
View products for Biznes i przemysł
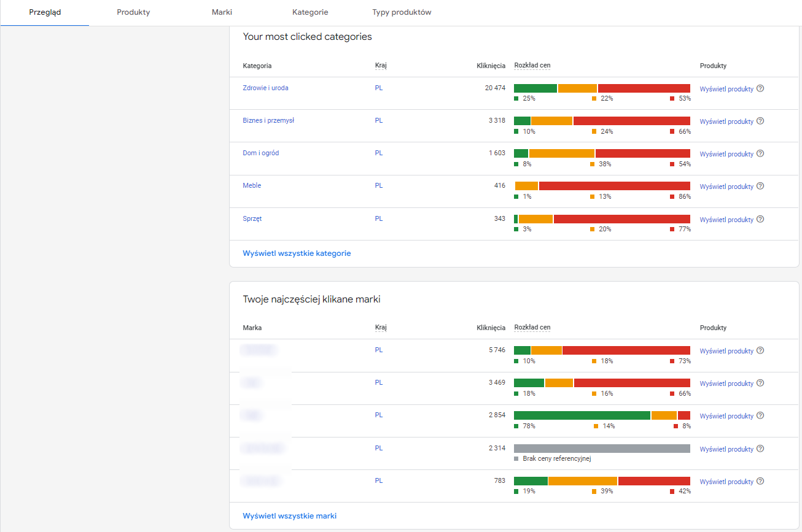click(726, 121)
